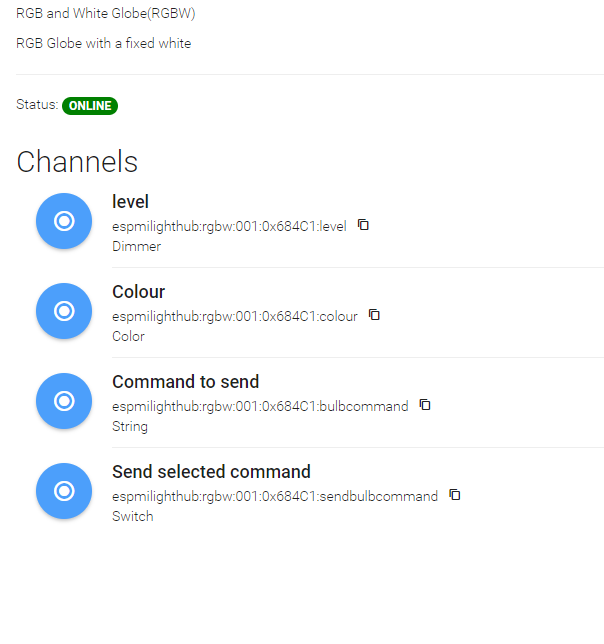
Task: Click the bulbcommand UID text
Action: (x=260, y=406)
